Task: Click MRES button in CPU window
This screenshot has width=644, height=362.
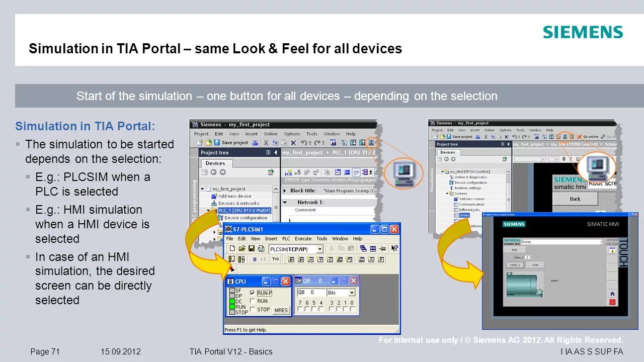Action: pos(281,310)
